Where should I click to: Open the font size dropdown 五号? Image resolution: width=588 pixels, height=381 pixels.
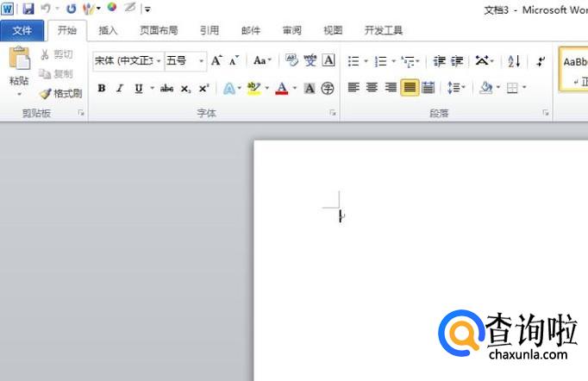[201, 60]
